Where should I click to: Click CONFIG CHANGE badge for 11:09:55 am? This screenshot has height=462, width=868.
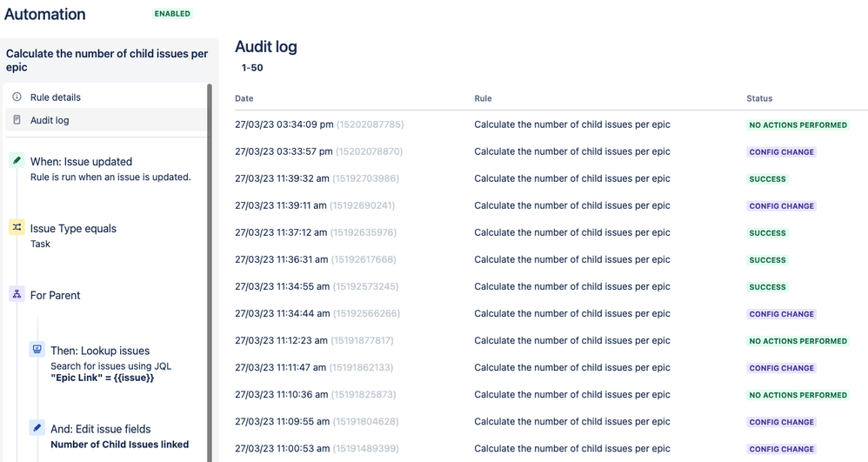click(781, 422)
